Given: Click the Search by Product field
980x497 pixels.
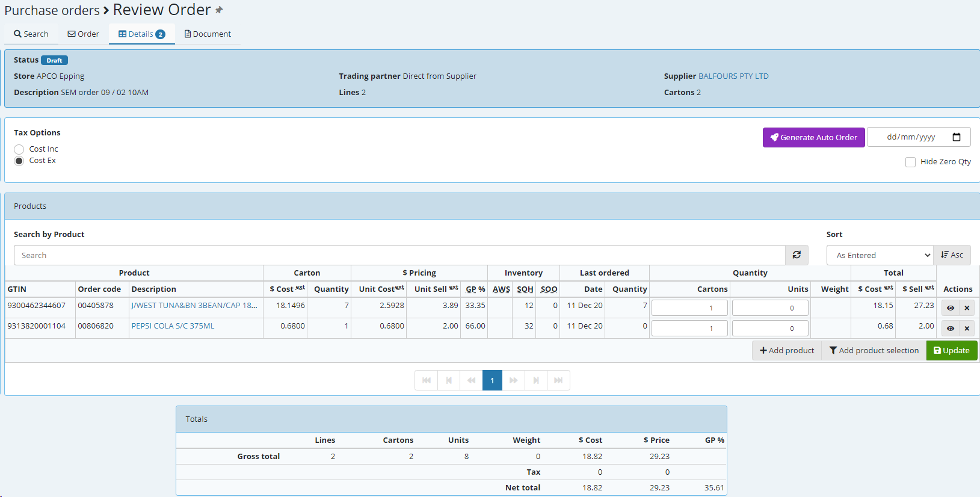Looking at the screenshot, I should click(x=399, y=255).
